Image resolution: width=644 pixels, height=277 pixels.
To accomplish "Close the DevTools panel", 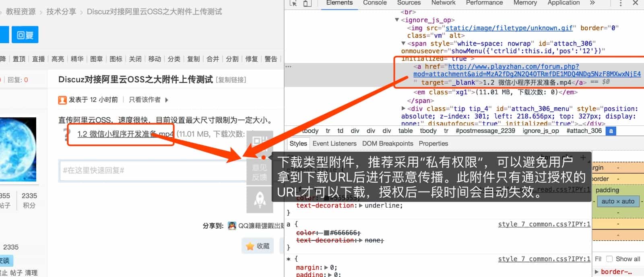I will pyautogui.click(x=636, y=3).
